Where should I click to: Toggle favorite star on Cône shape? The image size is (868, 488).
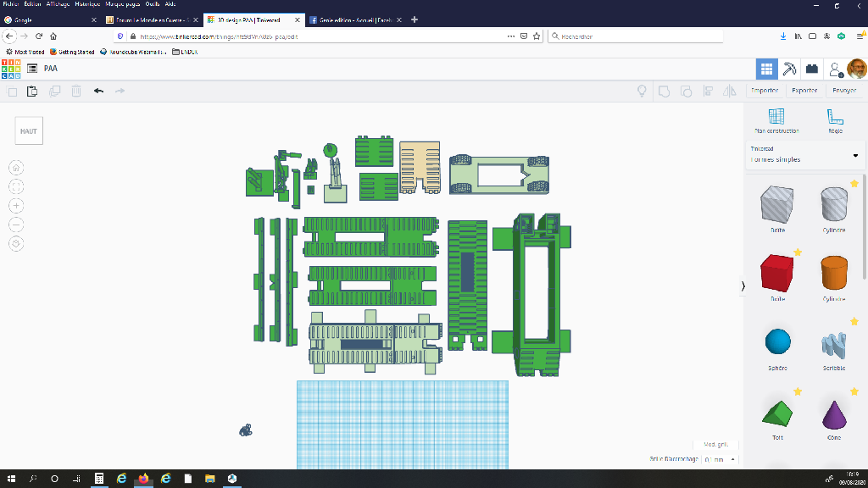854,391
